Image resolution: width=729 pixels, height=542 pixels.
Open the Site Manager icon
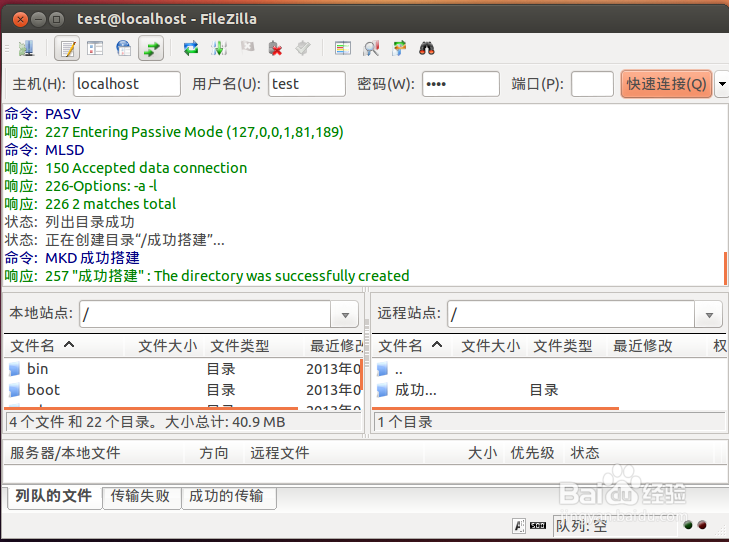(x=26, y=48)
